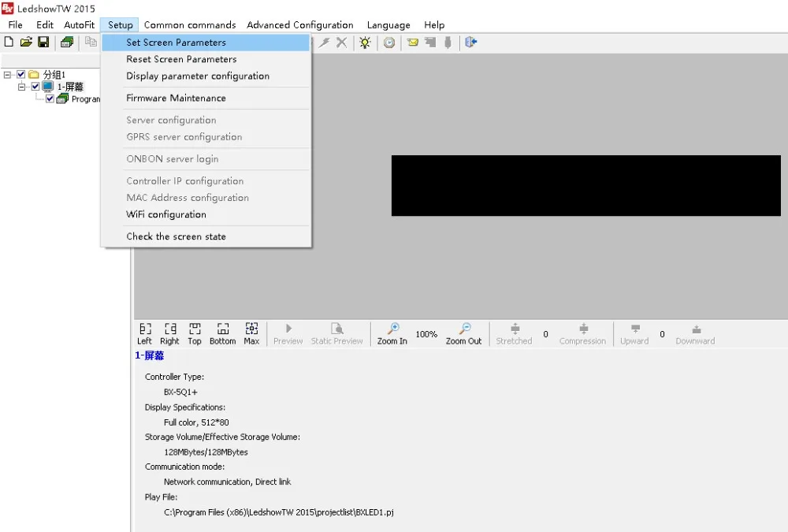Click the yellow envelope send icon

coord(413,43)
